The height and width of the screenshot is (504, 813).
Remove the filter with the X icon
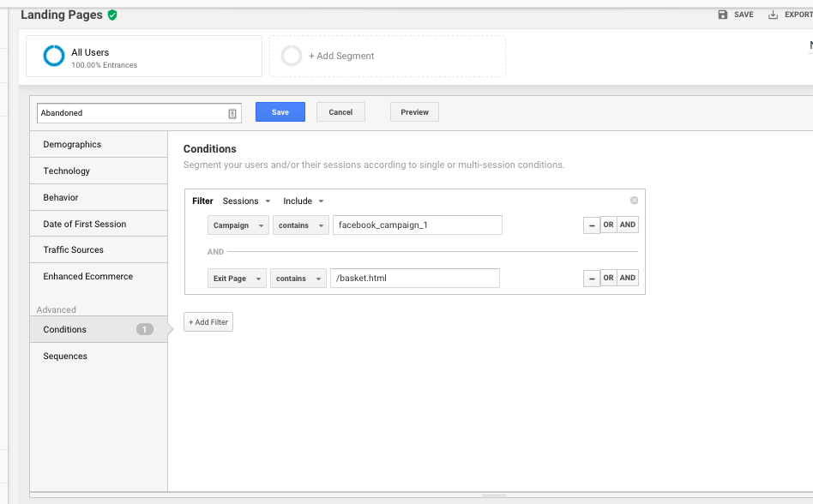coord(634,201)
